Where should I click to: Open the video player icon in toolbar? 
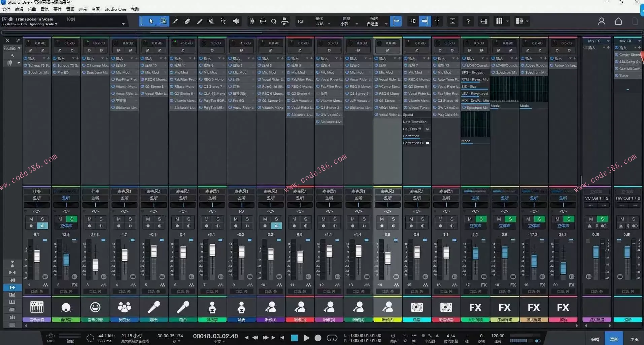483,21
